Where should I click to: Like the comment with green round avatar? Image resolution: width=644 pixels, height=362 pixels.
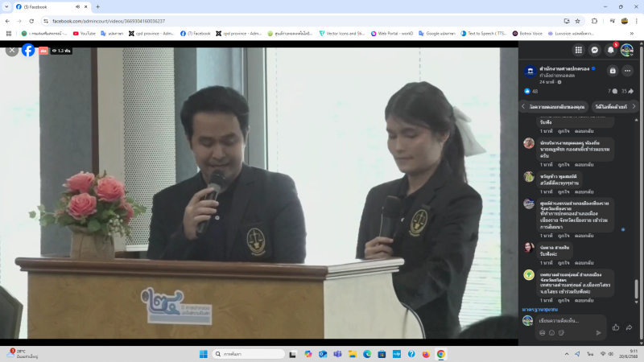coord(563,300)
